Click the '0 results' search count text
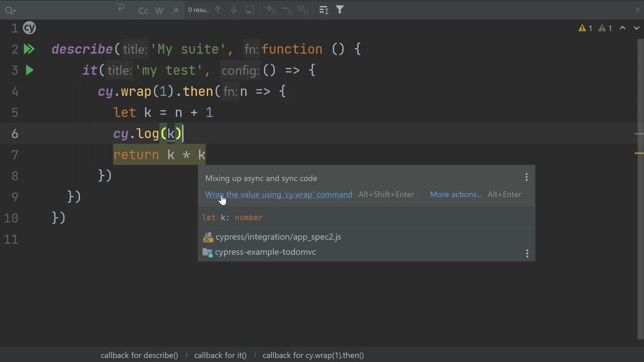Image resolution: width=644 pixels, height=362 pixels. pos(199,10)
